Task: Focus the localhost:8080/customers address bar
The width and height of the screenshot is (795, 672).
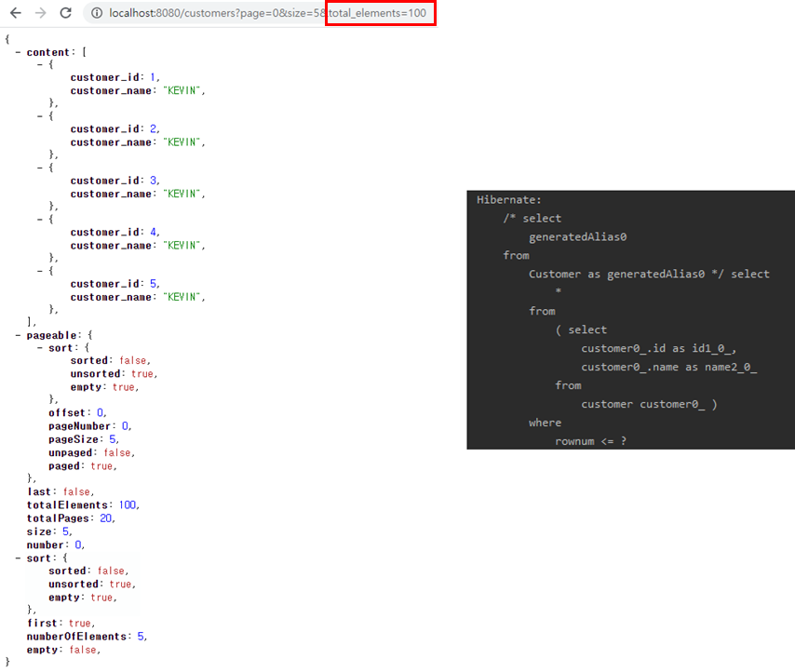Action: click(x=260, y=13)
